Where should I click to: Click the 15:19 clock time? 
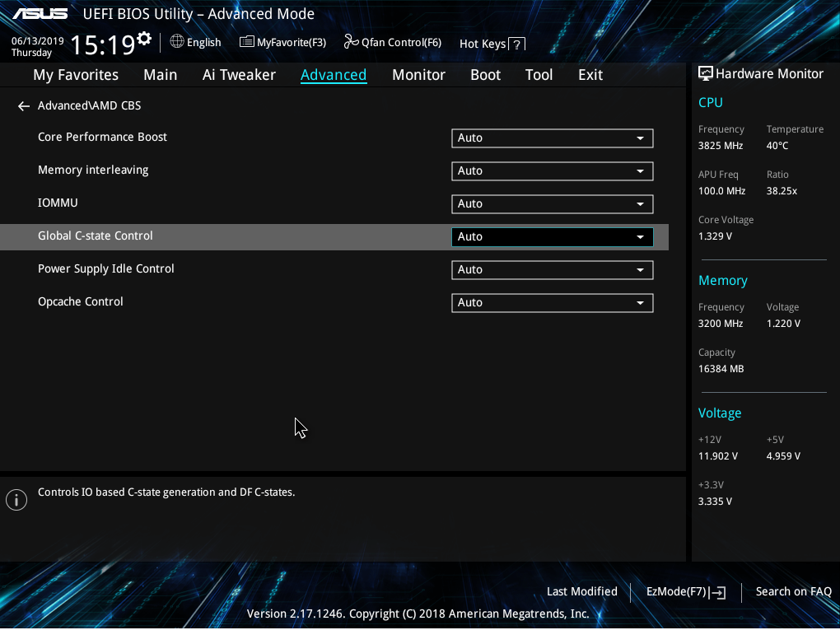pos(103,45)
